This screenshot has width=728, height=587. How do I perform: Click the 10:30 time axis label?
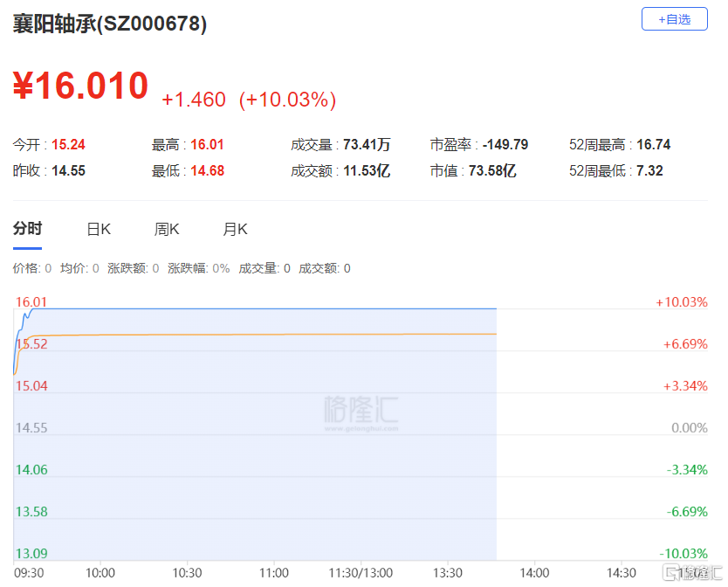tap(187, 573)
